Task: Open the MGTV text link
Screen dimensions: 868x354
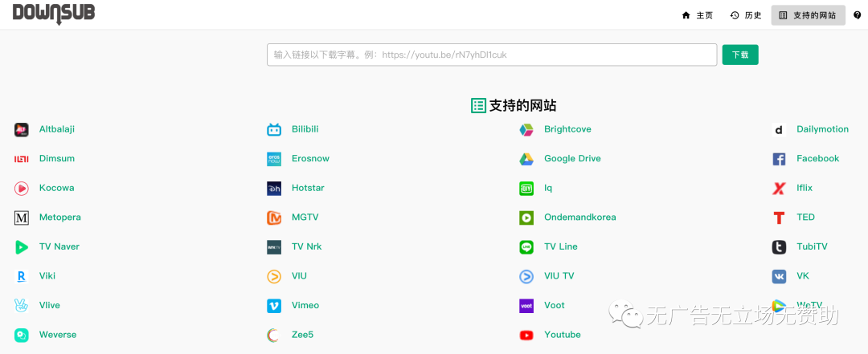Action: tap(305, 218)
